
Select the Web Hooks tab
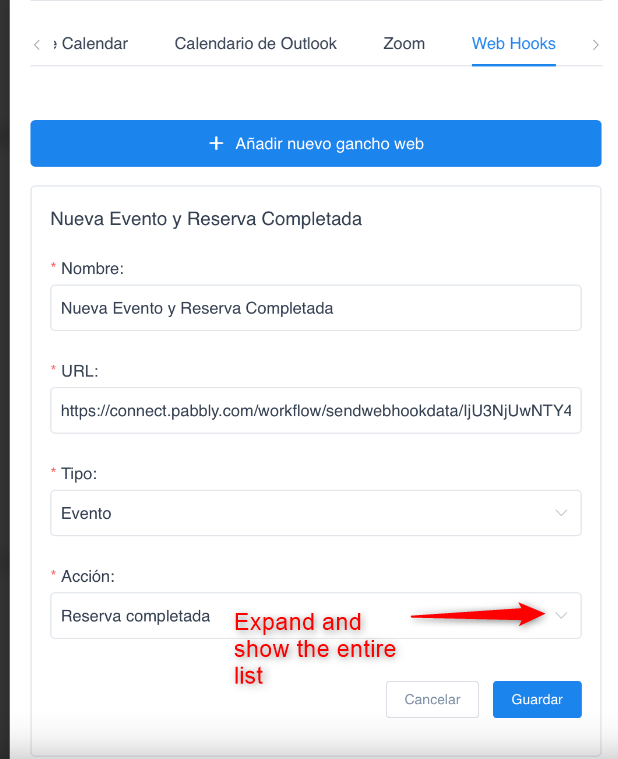513,44
